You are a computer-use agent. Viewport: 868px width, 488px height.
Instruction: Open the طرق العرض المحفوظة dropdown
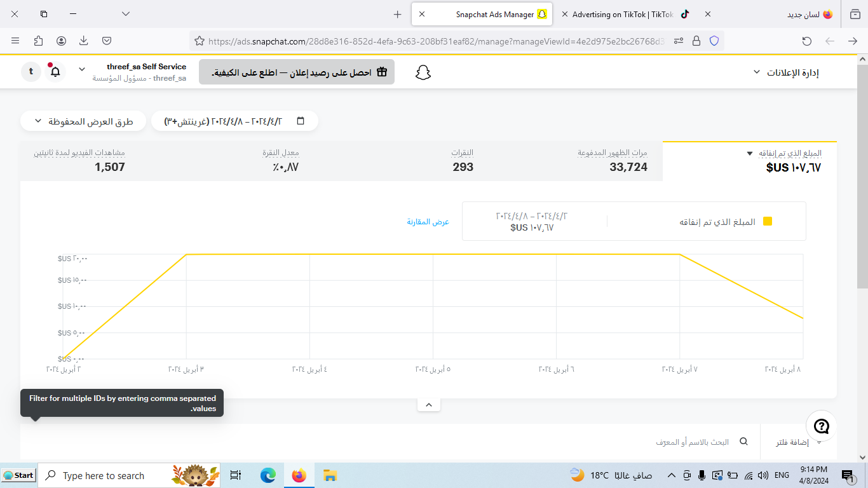(83, 121)
